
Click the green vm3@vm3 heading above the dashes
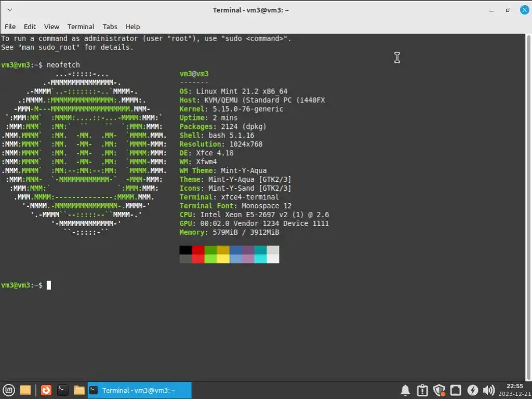click(194, 74)
